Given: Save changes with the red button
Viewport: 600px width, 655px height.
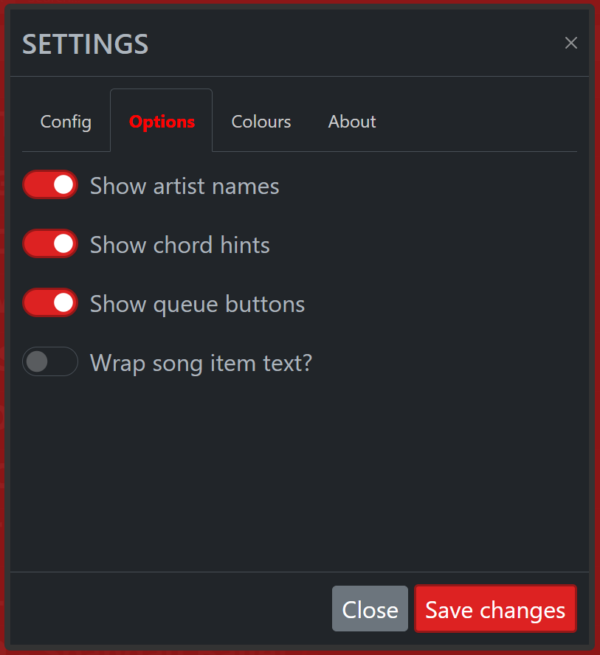Looking at the screenshot, I should click(495, 609).
